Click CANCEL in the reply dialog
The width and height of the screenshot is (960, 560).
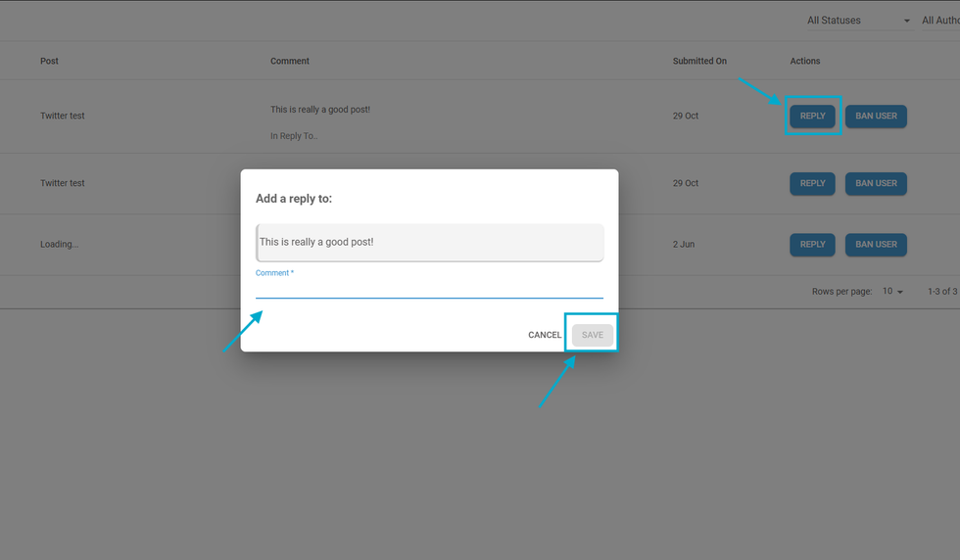[545, 335]
